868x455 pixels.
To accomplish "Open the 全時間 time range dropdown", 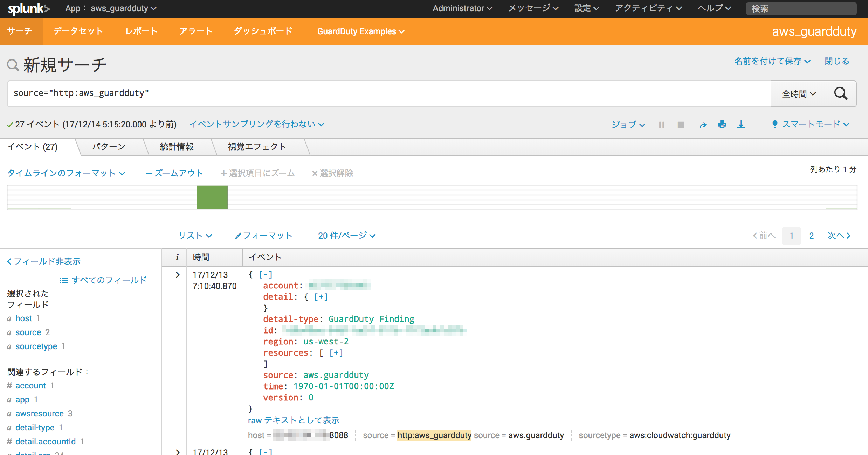I will 799,94.
